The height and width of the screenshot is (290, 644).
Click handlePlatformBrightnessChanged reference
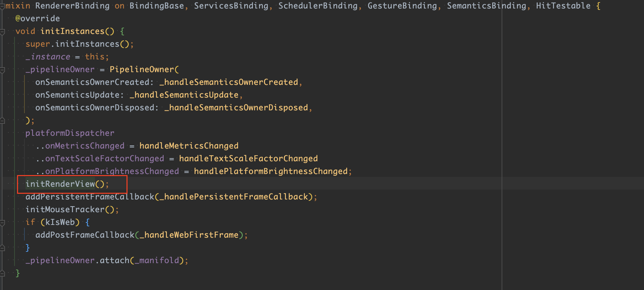pyautogui.click(x=271, y=171)
